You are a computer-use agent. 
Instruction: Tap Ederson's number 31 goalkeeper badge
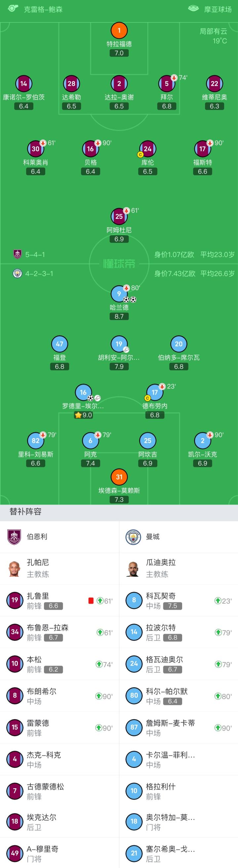pos(119,477)
